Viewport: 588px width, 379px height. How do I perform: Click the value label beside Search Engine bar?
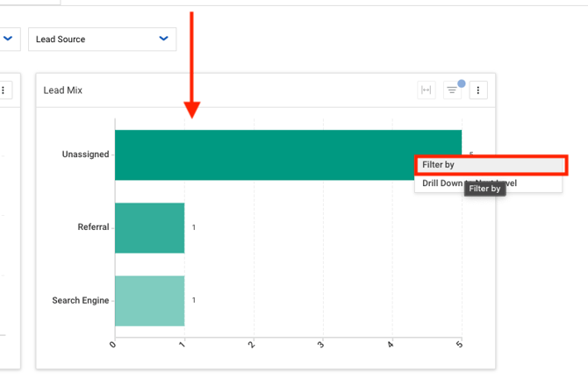tap(194, 301)
